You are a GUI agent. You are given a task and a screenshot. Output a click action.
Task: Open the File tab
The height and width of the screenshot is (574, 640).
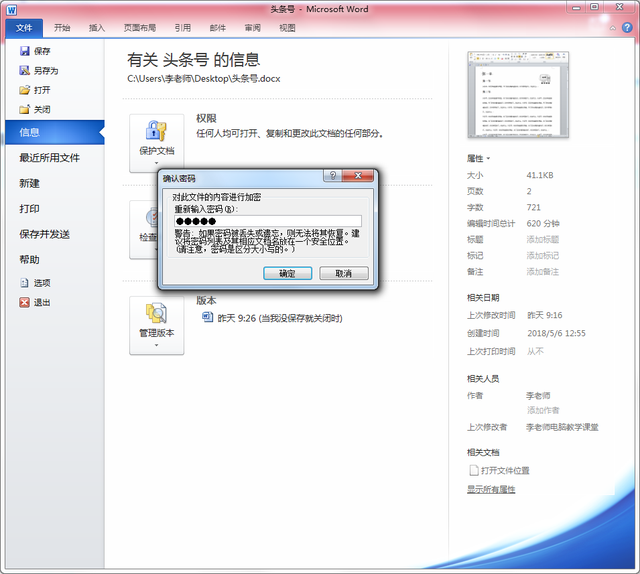point(24,28)
